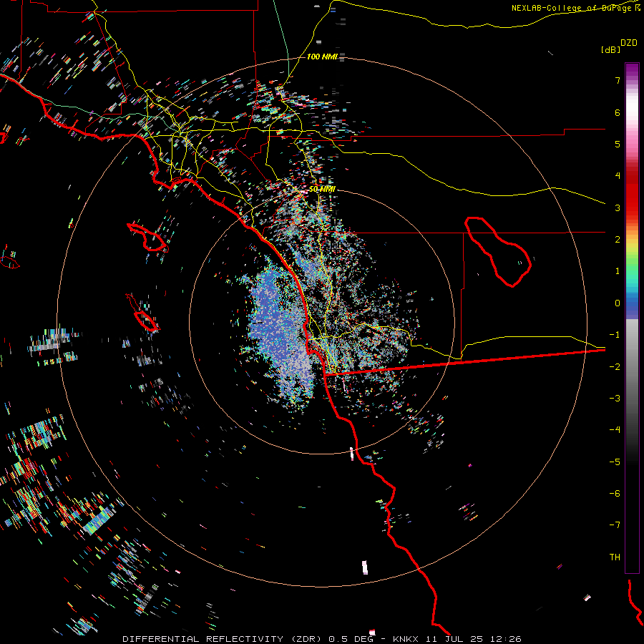644x644 pixels.
Task: Click the 2 value on the scale
Action: [618, 240]
